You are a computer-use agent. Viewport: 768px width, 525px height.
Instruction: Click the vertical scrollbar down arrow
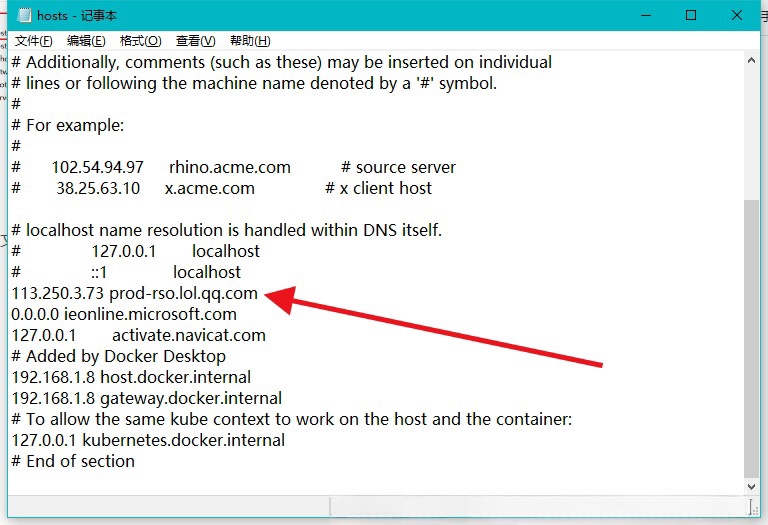point(751,486)
